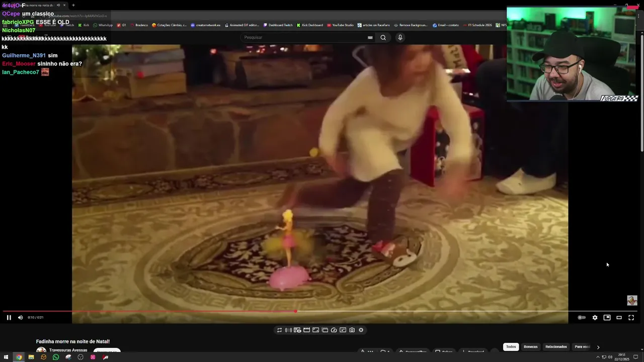
Task: Click the sound booster icon in extension toolbar
Action: pyautogui.click(x=288, y=330)
